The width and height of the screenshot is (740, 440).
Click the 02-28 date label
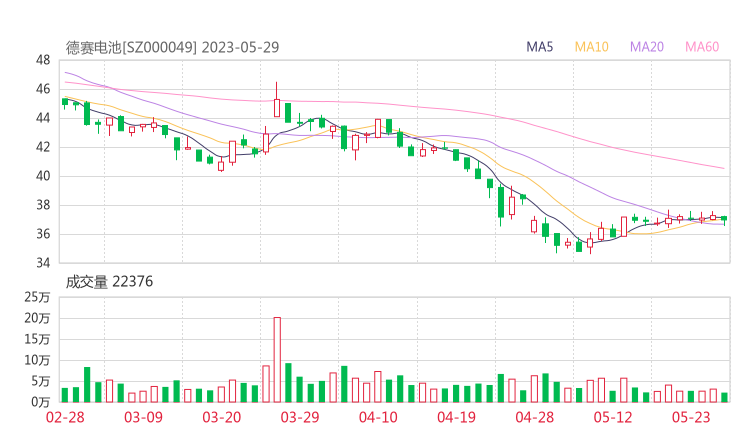pos(65,417)
